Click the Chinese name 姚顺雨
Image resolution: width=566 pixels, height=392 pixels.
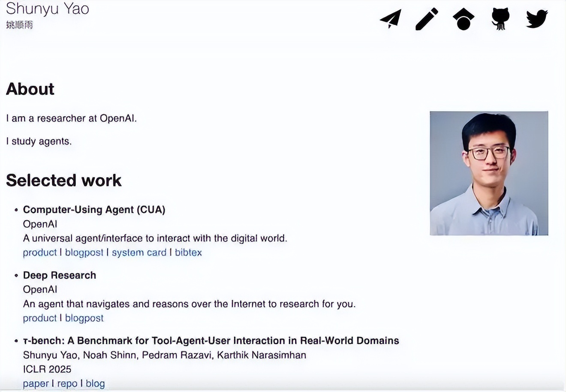pos(19,25)
